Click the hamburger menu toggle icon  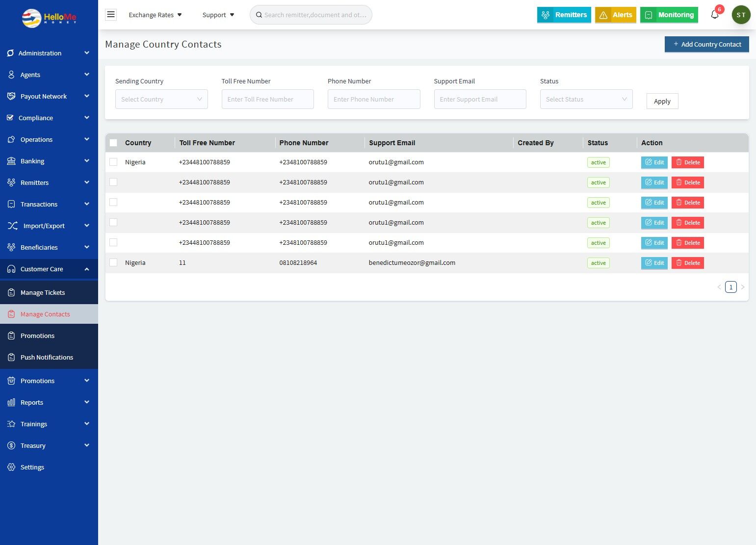point(111,15)
